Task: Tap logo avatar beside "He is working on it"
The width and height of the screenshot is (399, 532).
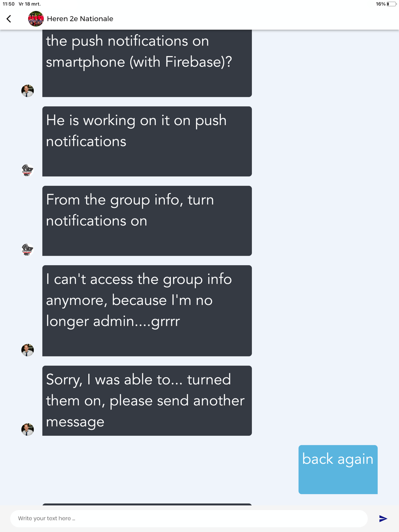Action: click(x=28, y=170)
